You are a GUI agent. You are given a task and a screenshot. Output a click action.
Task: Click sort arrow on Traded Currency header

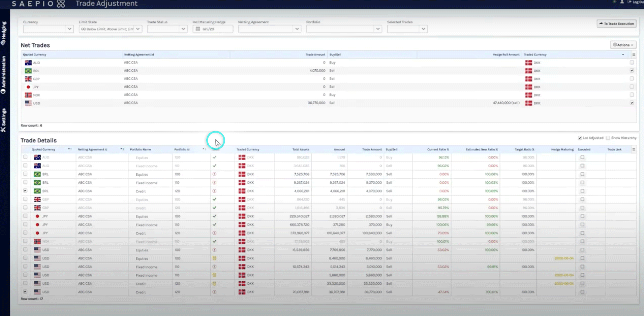coord(623,55)
